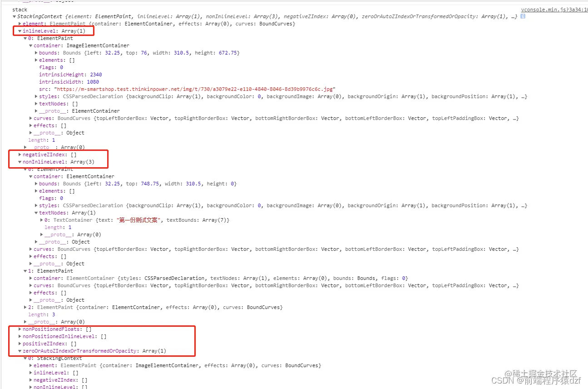Collapse textNodes: Array(1)
The width and height of the screenshot is (588, 389).
36,213
